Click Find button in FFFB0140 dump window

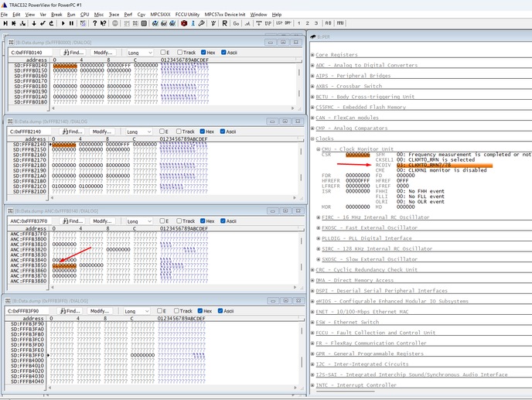73,53
